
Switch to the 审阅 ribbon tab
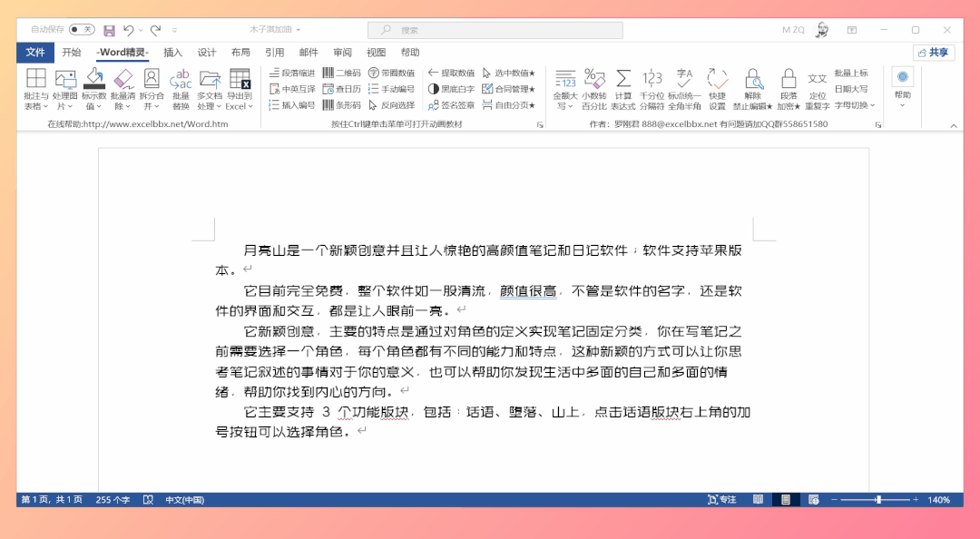pos(341,52)
